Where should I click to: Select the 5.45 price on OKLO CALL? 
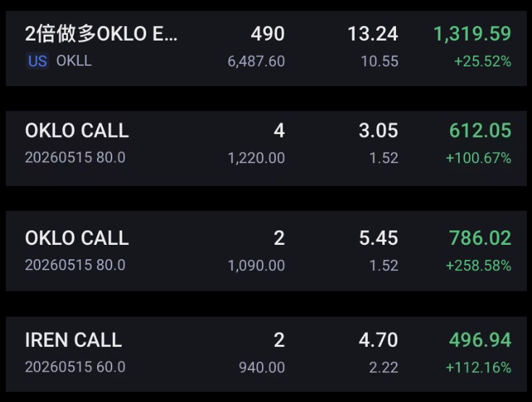point(379,238)
